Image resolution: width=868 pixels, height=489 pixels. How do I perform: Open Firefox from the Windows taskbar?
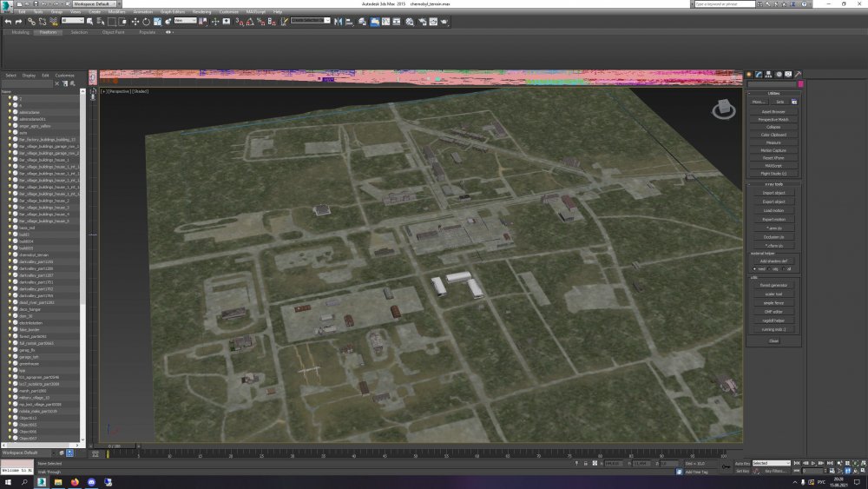coord(76,480)
